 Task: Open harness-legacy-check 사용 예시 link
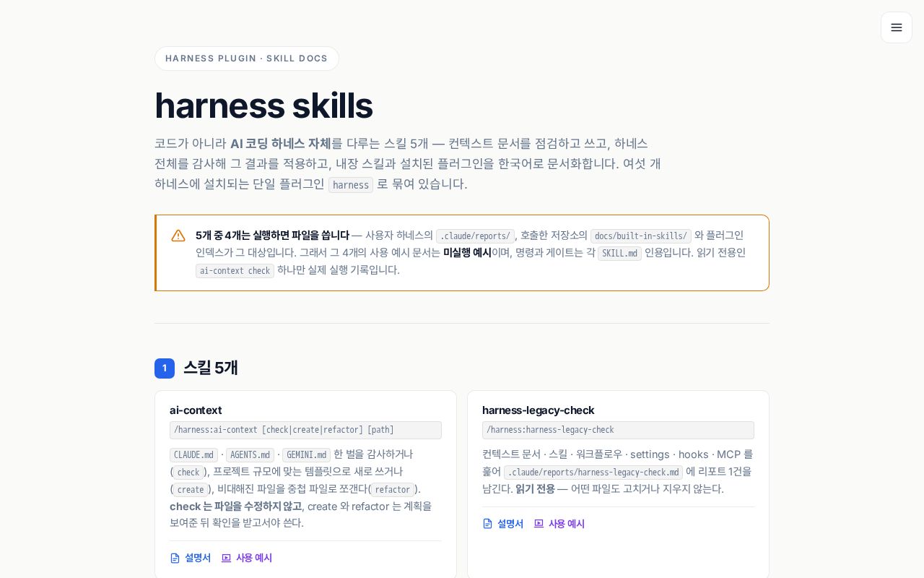point(559,524)
